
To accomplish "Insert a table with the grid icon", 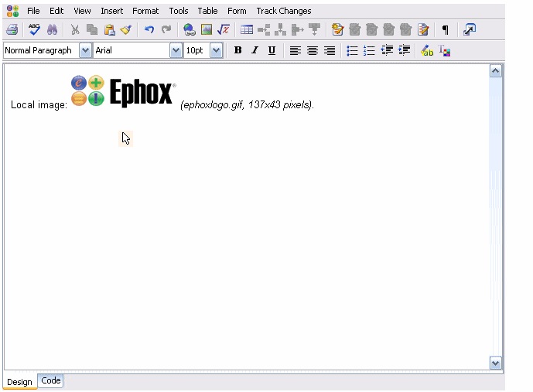I will point(247,29).
